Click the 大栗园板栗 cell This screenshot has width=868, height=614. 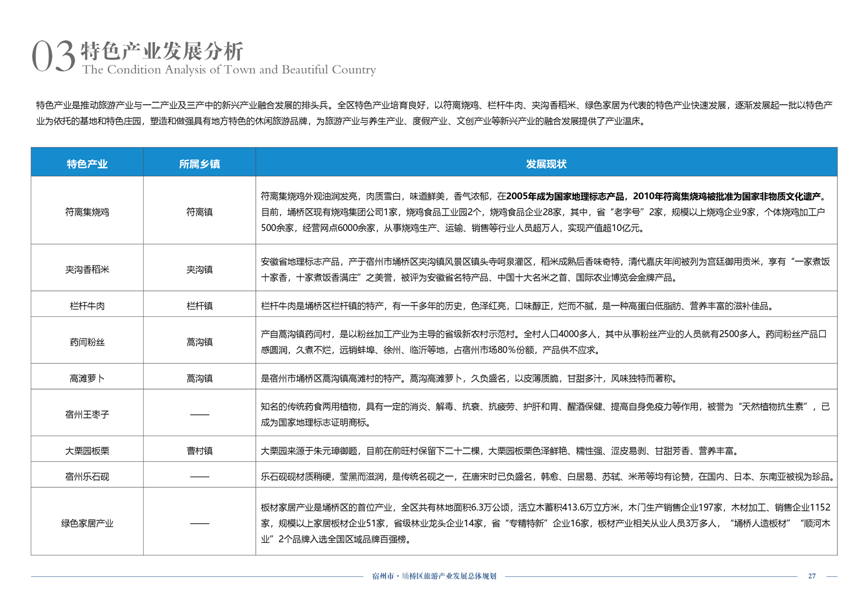[x=87, y=451]
